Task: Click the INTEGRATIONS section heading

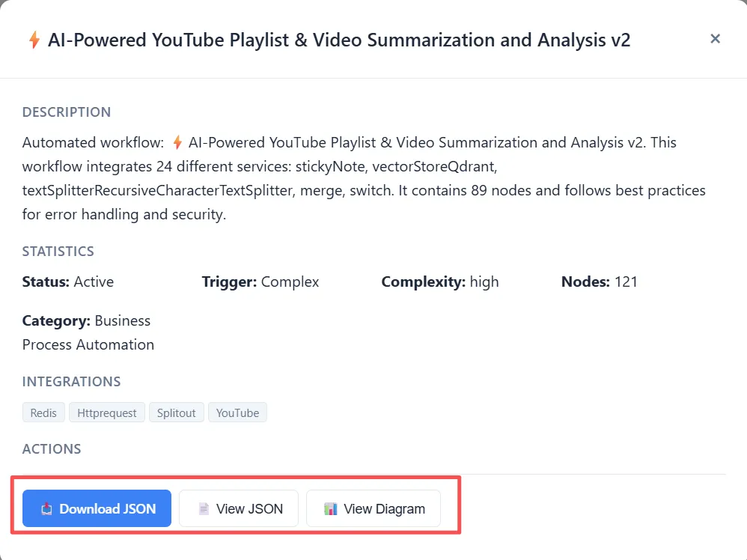Action: (x=71, y=382)
